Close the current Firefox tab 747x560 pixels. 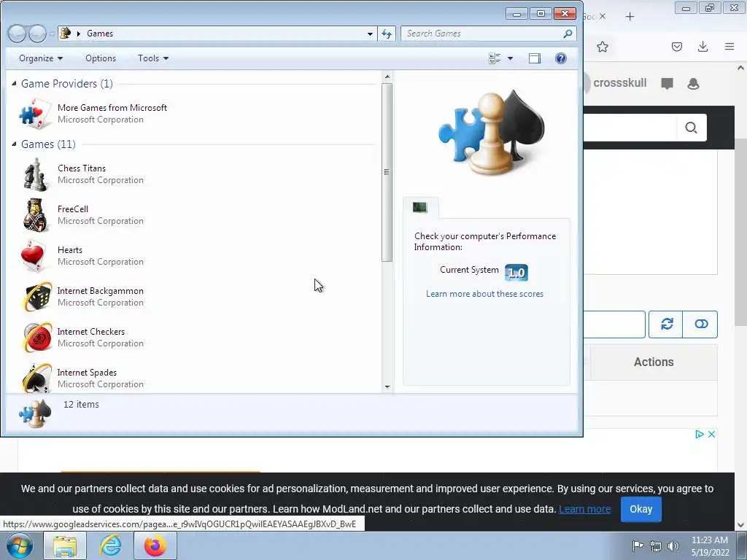coord(602,16)
